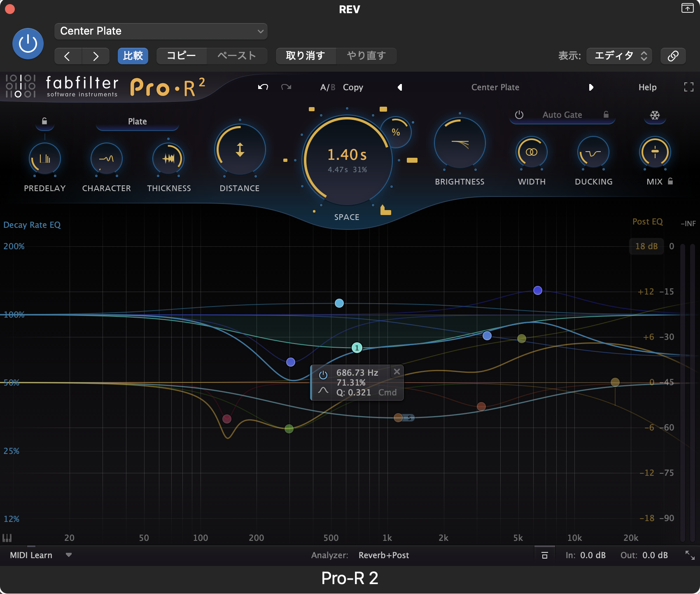Open the Plate character style selector
Screen dimensions: 700x594
138,122
